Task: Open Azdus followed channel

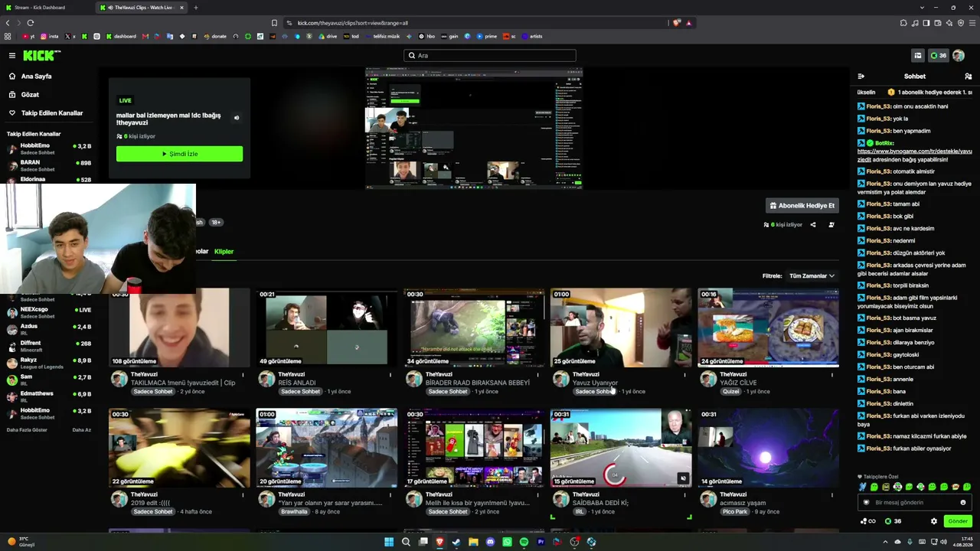Action: tap(49, 329)
